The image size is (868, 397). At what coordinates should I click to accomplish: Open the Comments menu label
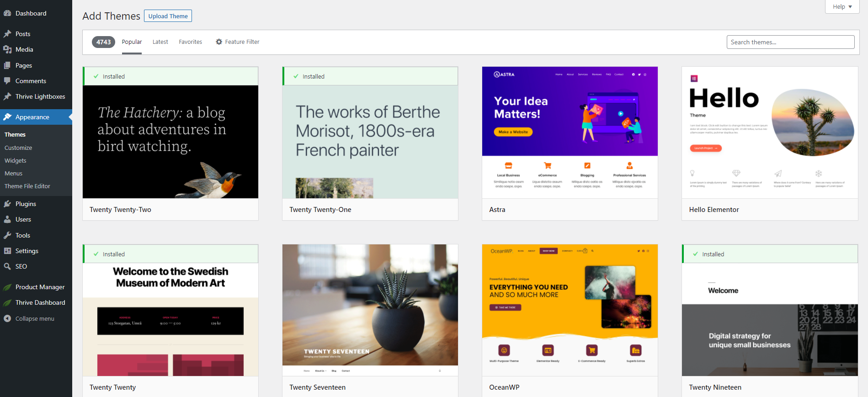[x=31, y=81]
